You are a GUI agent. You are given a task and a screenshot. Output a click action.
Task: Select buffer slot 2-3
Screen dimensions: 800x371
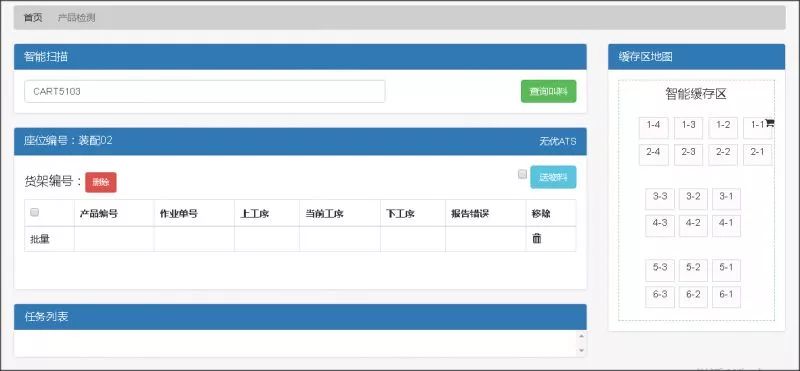(688, 155)
